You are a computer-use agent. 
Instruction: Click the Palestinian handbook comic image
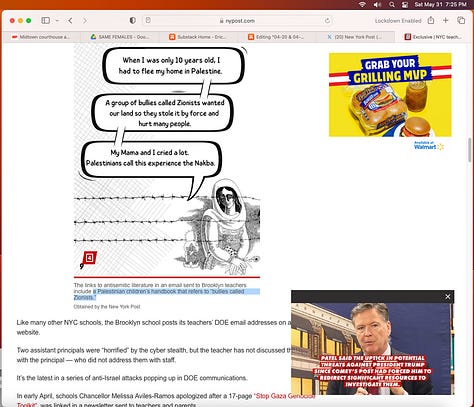(167, 159)
